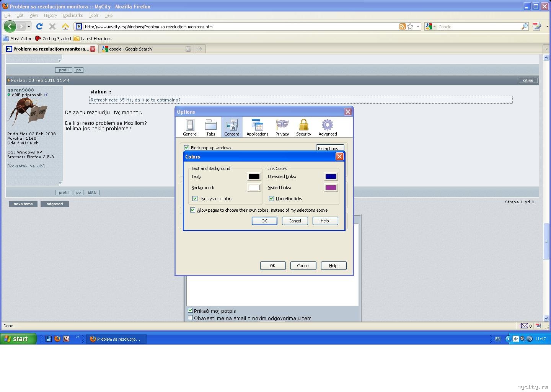The width and height of the screenshot is (551, 392).
Task: Pick the Unvisited Links color swatch
Action: pyautogui.click(x=331, y=176)
